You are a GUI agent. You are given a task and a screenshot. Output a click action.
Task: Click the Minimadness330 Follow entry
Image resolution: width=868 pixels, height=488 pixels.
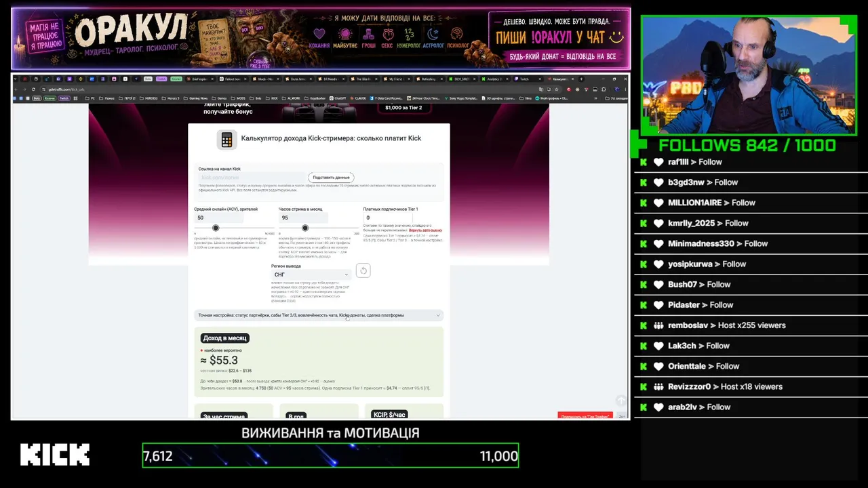(x=717, y=243)
